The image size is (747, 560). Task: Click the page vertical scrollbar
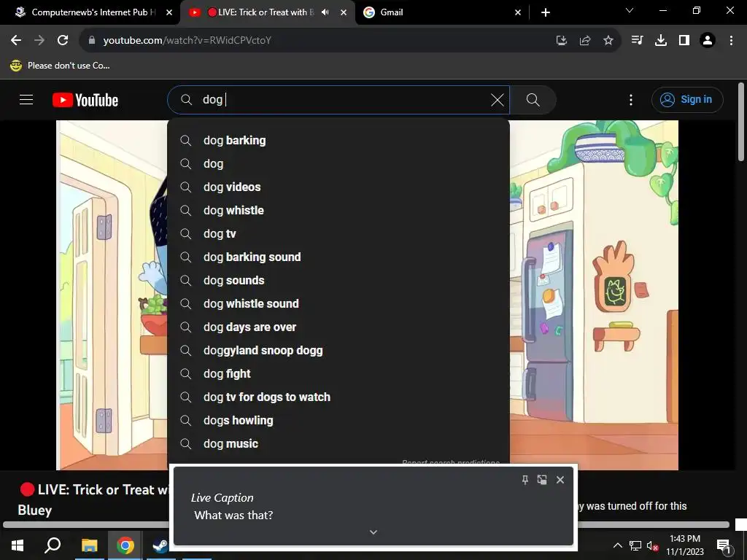tap(741, 122)
